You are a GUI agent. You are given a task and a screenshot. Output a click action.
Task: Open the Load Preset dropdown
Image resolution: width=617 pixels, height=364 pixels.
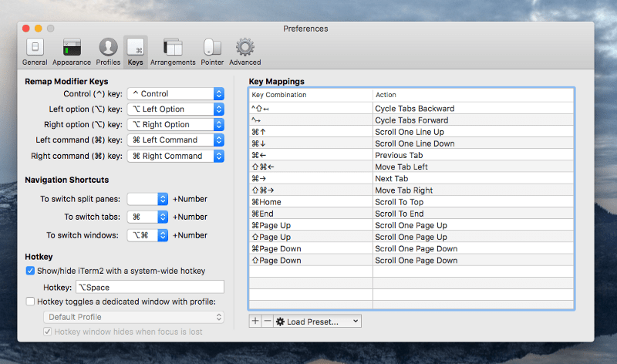coord(317,321)
